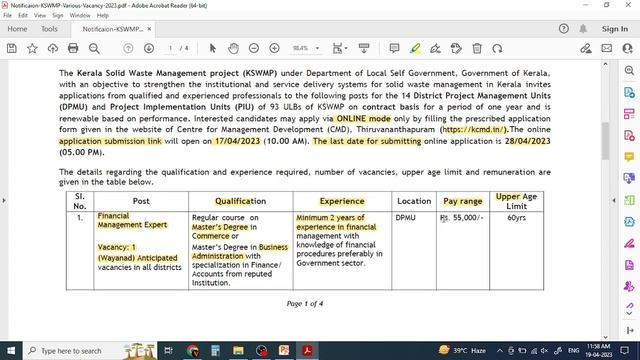This screenshot has width=640, height=360.
Task: Zoom in with the plus circle
Action: click(x=275, y=49)
